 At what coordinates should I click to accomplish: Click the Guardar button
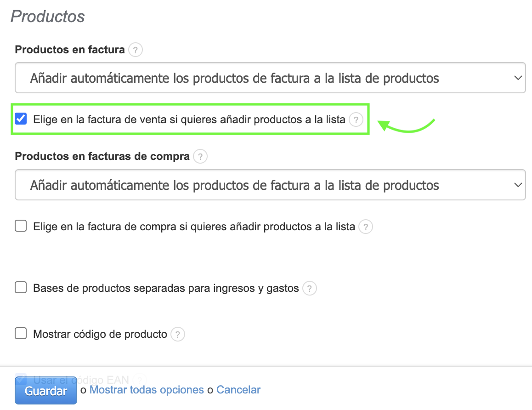tap(46, 391)
